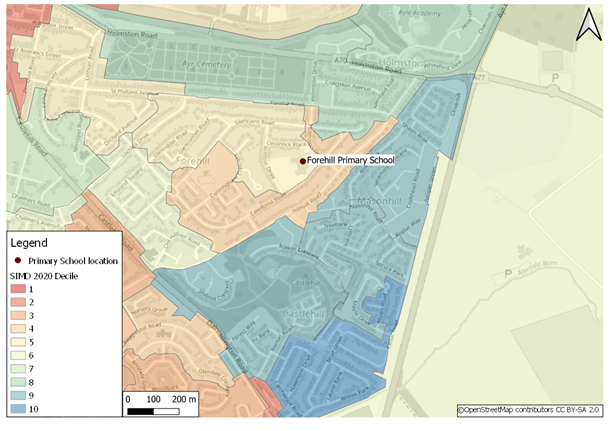Viewport: 610px width, 431px height.
Task: Click the decile 3 orange legend swatch
Action: tap(18, 315)
